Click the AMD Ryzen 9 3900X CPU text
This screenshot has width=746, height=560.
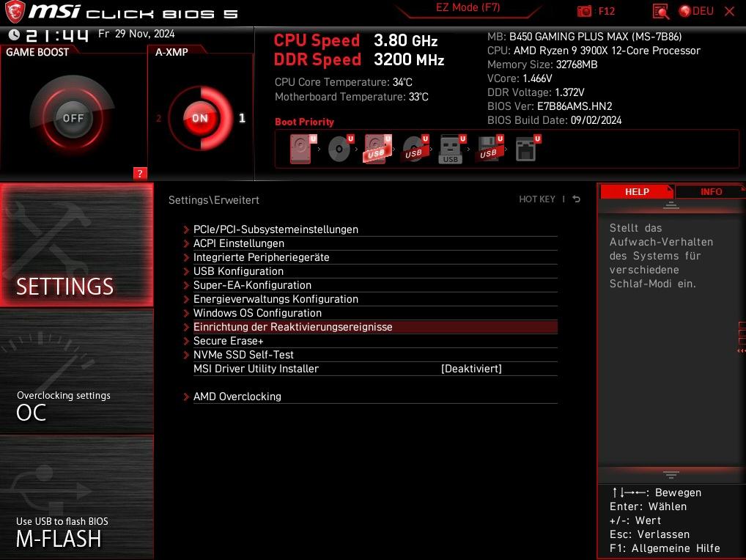(x=607, y=51)
